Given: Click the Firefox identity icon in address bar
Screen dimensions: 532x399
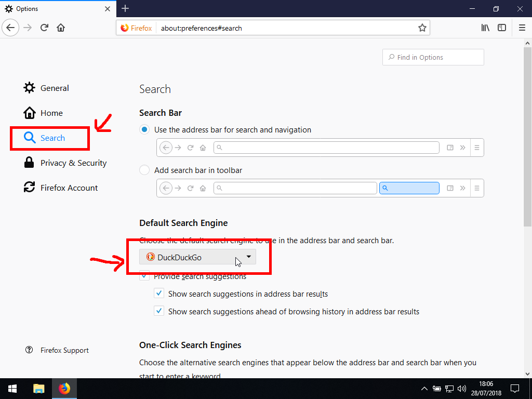Looking at the screenshot, I should [x=137, y=28].
